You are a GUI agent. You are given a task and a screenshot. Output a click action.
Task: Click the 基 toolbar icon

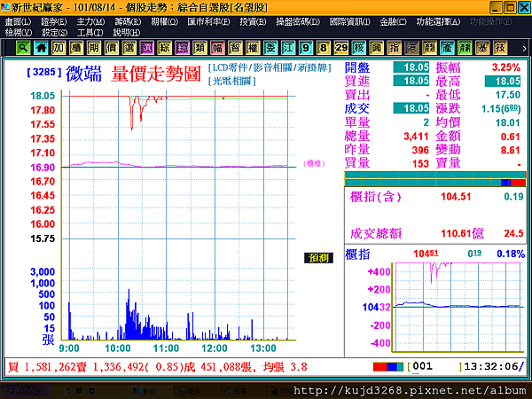tap(482, 48)
